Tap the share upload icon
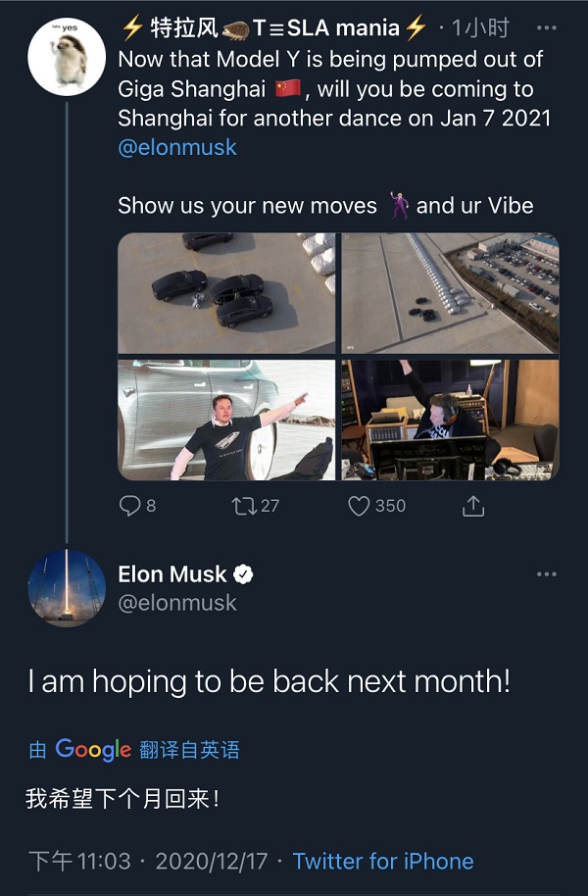 click(473, 506)
